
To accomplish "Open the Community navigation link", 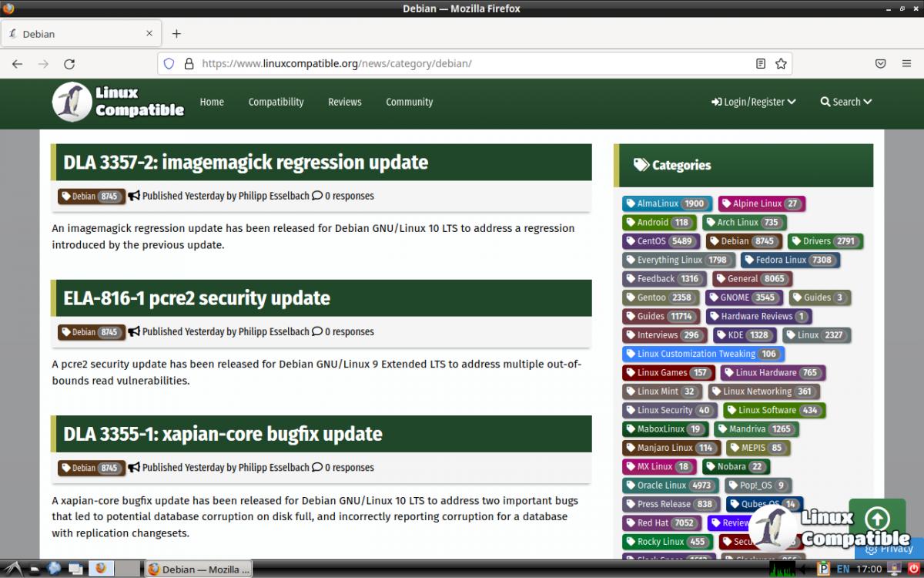I will (x=409, y=102).
